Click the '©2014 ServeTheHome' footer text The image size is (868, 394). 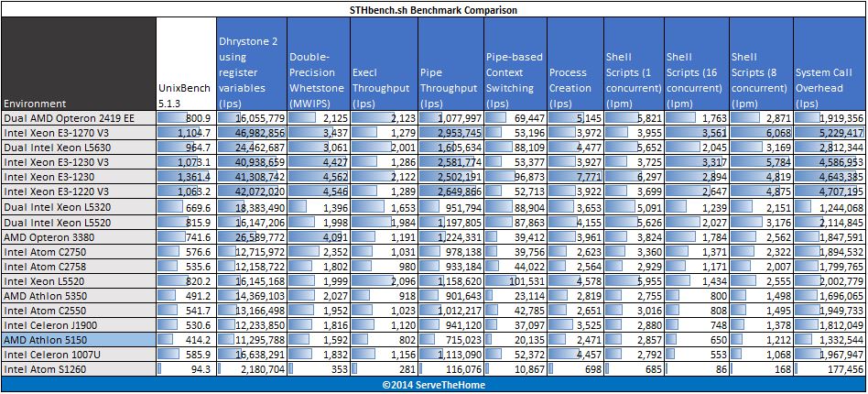tap(434, 384)
